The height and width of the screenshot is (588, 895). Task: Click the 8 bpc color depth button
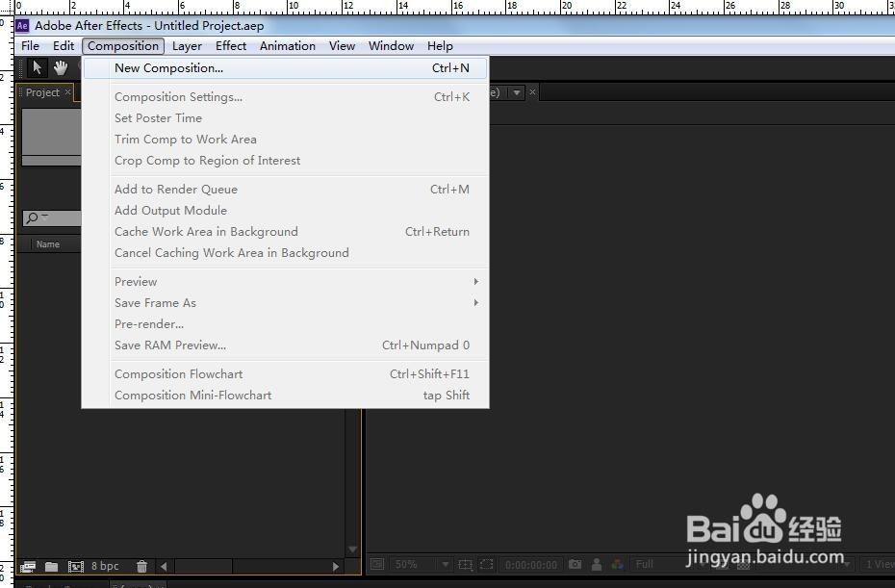105,566
